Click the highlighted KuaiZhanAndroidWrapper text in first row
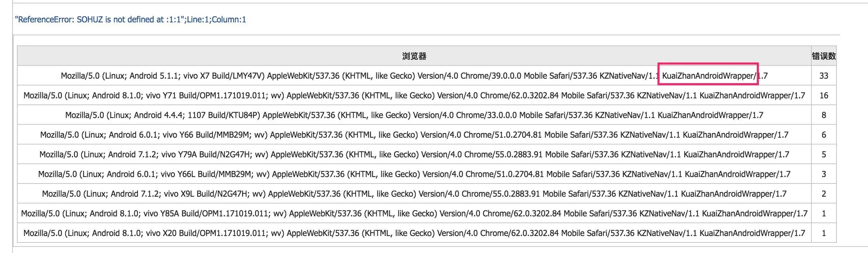Screen dimensions: 868x253 pyautogui.click(x=708, y=76)
